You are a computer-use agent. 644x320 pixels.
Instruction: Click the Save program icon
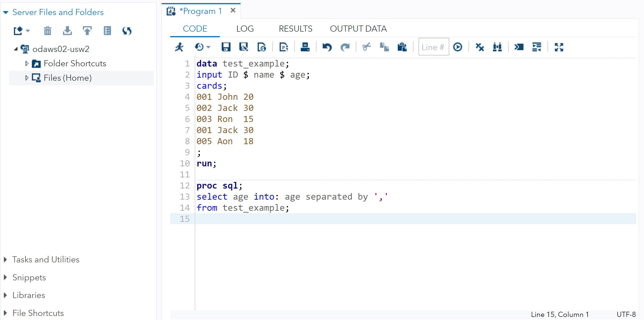[x=227, y=46]
